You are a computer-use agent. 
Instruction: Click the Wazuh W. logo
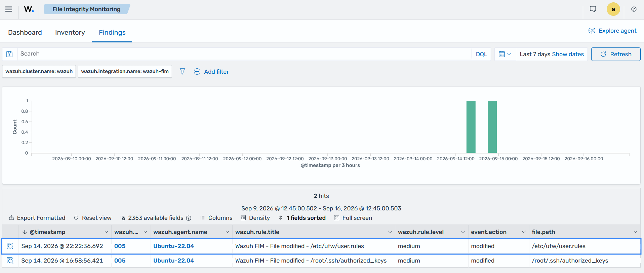coord(29,9)
